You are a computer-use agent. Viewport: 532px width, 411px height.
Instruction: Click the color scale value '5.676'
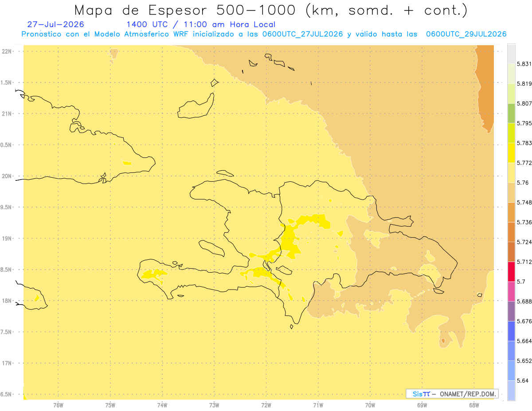pos(524,321)
